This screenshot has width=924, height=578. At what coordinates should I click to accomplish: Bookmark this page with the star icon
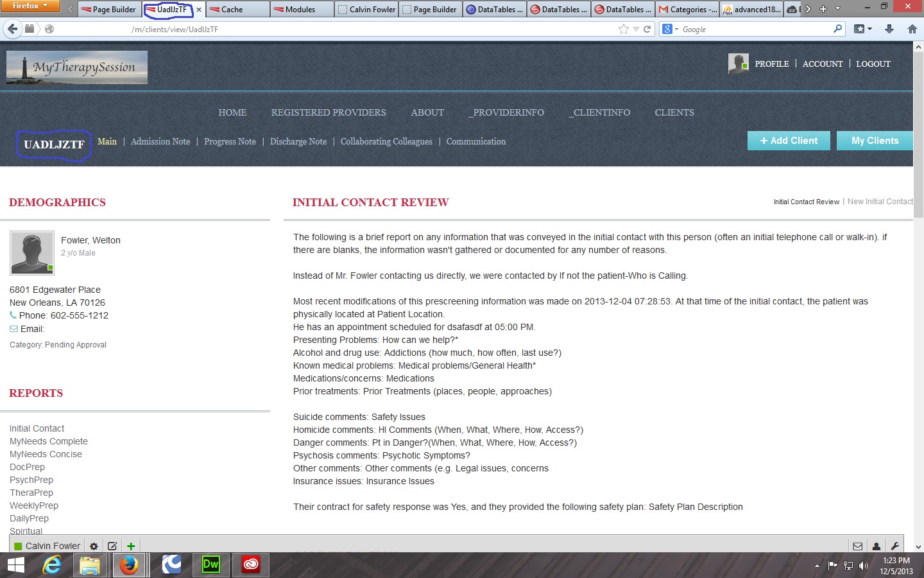point(623,29)
